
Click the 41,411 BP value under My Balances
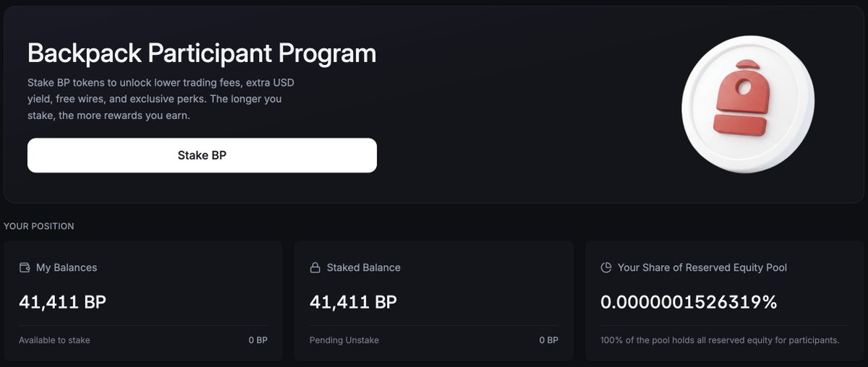pos(63,302)
